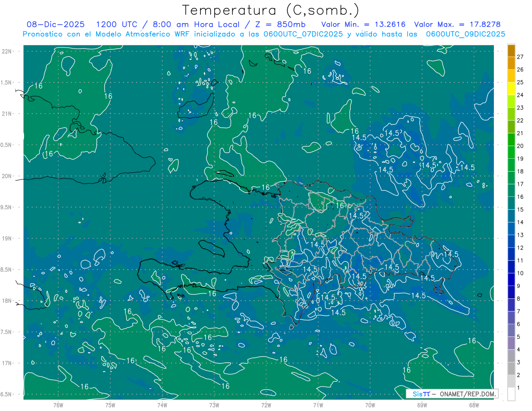Click the "13" color scale label
Image resolution: width=532 pixels, height=411 pixels.
tap(520, 235)
